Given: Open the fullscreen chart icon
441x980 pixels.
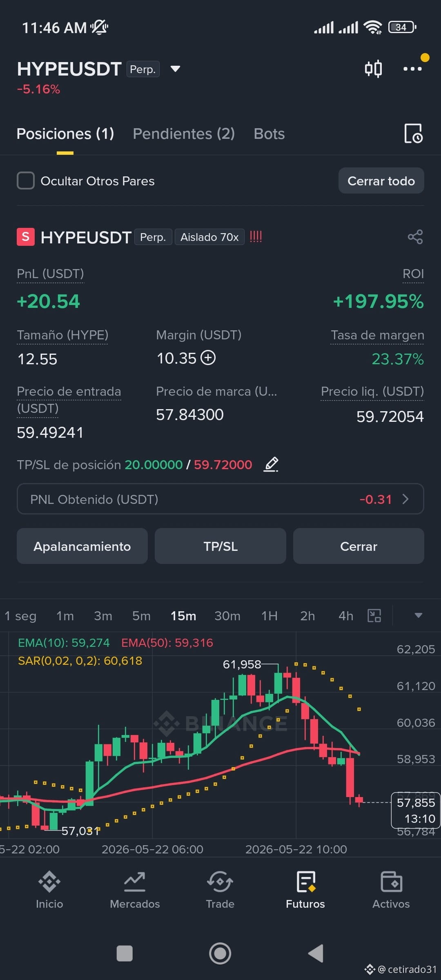Looking at the screenshot, I should click(374, 615).
